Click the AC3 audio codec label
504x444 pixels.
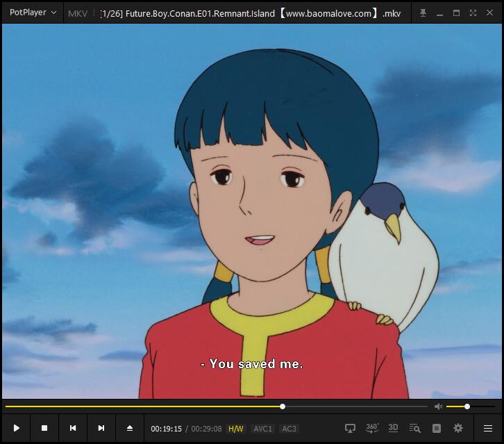coord(289,429)
